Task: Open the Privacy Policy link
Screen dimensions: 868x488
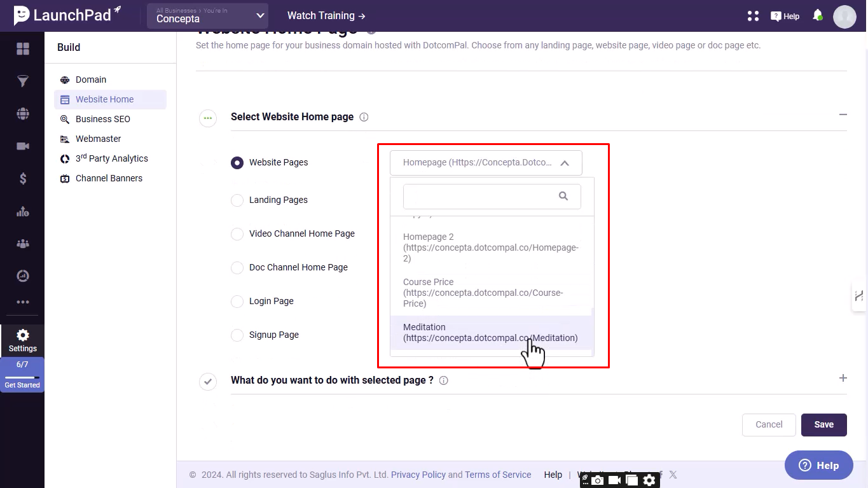Action: (418, 475)
